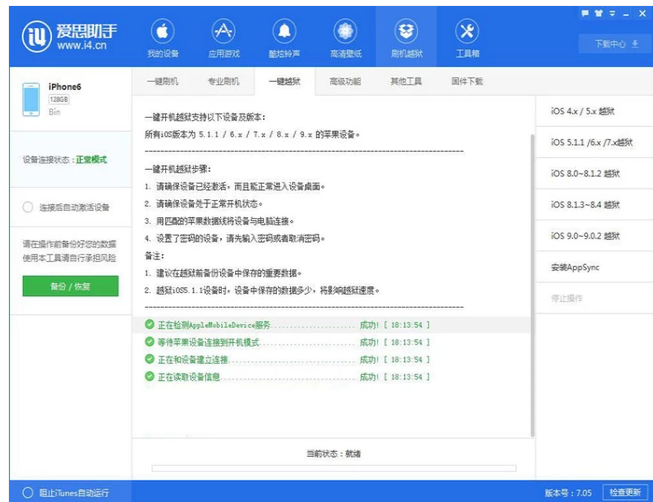This screenshot has height=502, width=653.
Task: Open the 固件下载 tab
Action: [x=466, y=80]
